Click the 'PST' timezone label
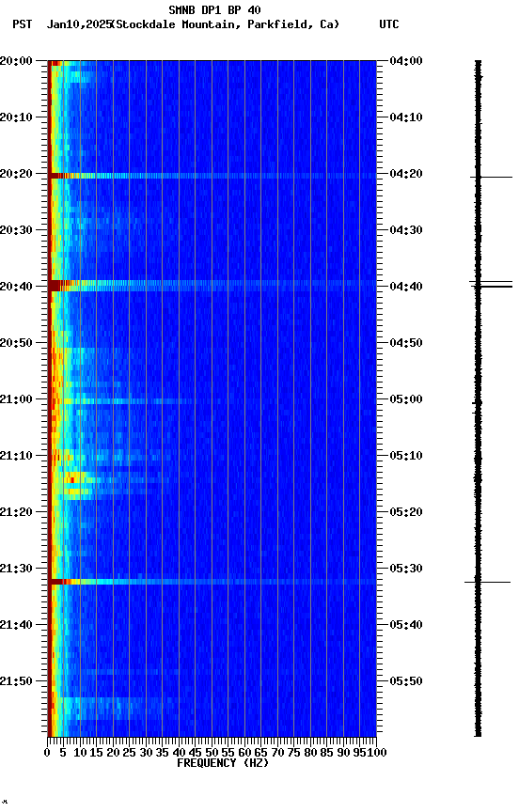The image size is (519, 812). 23,24
